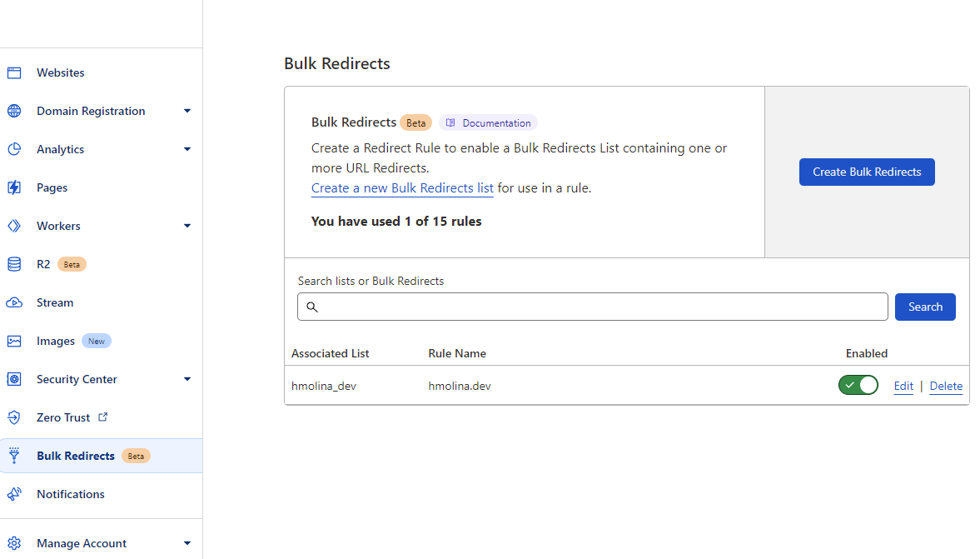This screenshot has width=980, height=559.
Task: Go to the Documentation page
Action: coord(489,122)
